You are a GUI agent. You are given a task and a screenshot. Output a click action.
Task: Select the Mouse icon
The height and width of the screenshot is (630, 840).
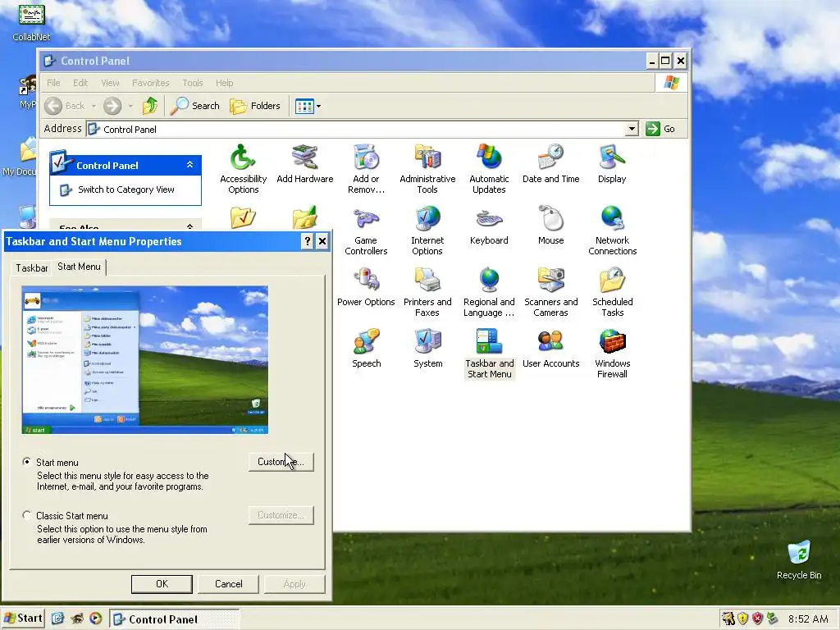[x=550, y=226]
